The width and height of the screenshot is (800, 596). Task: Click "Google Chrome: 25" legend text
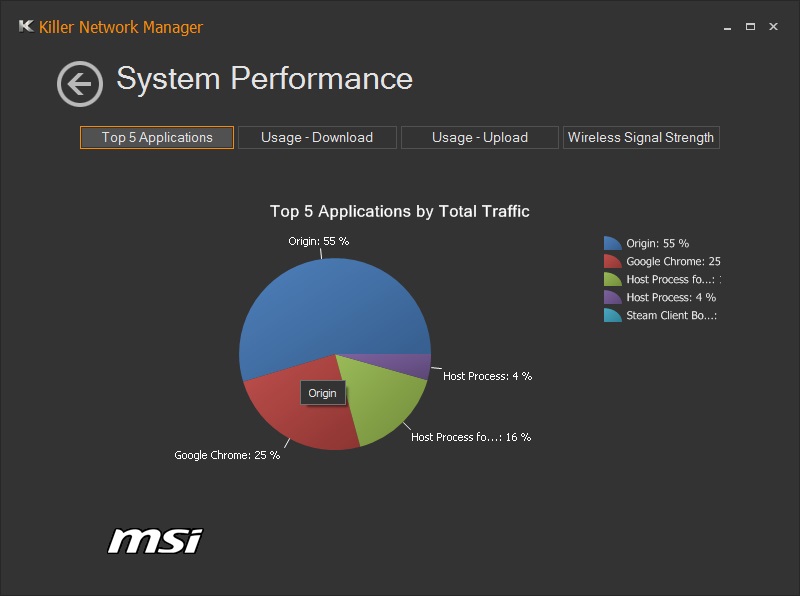pos(673,261)
